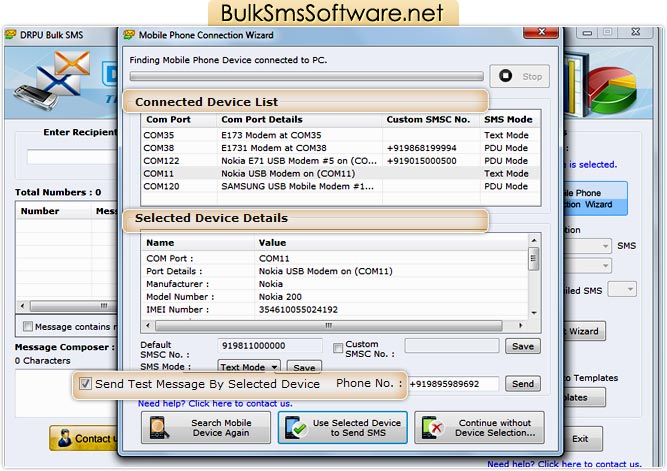This screenshot has width=667, height=471.
Task: Click Contact us button in DRPU window
Action: pyautogui.click(x=84, y=438)
